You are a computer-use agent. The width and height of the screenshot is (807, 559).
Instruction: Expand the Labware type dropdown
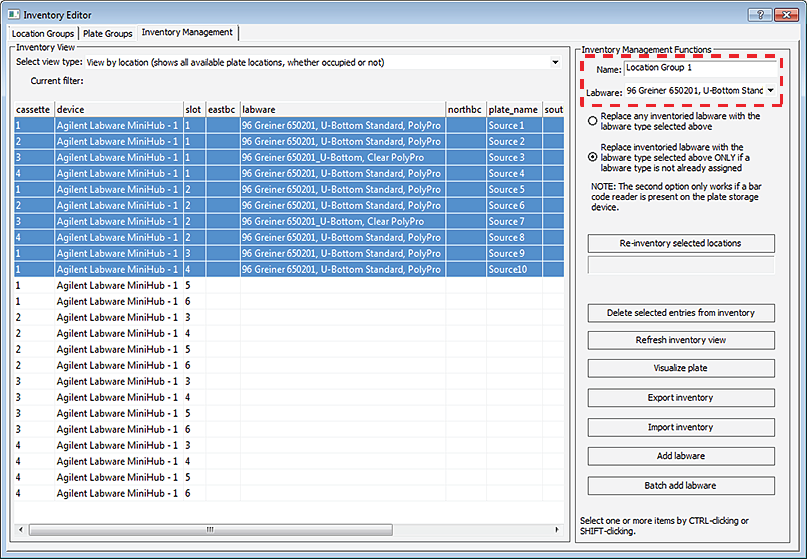pos(771,92)
